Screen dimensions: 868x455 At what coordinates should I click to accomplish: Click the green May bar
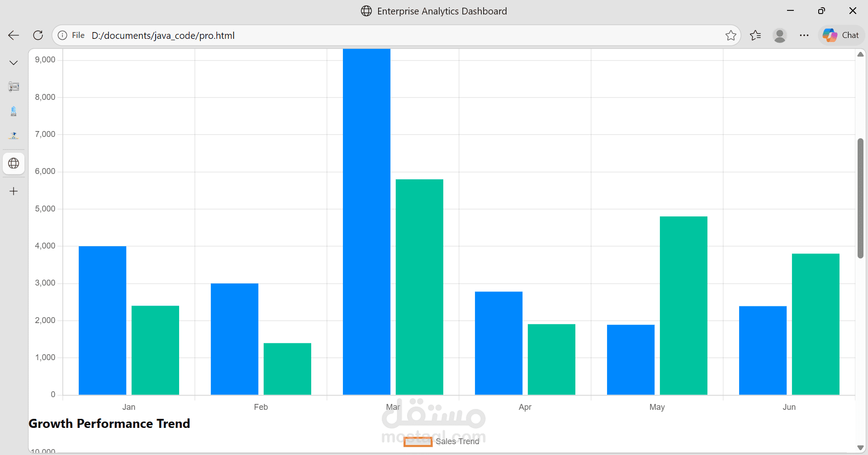[x=683, y=305]
